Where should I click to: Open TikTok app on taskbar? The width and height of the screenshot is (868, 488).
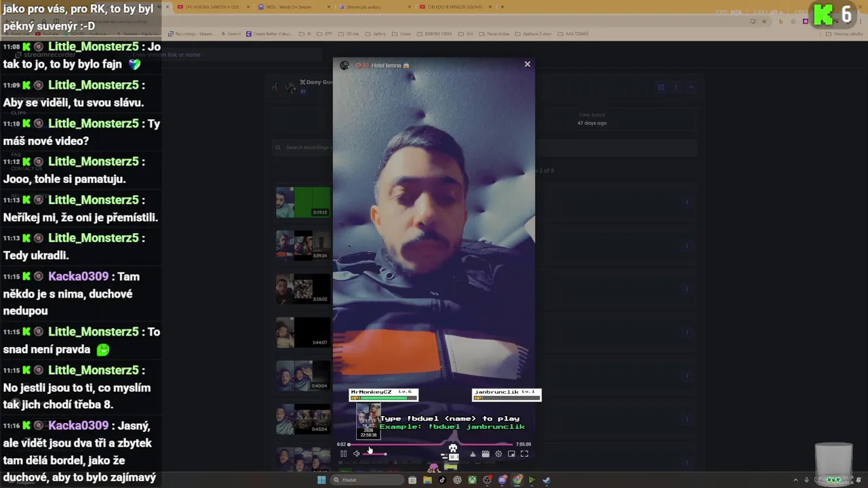442,480
